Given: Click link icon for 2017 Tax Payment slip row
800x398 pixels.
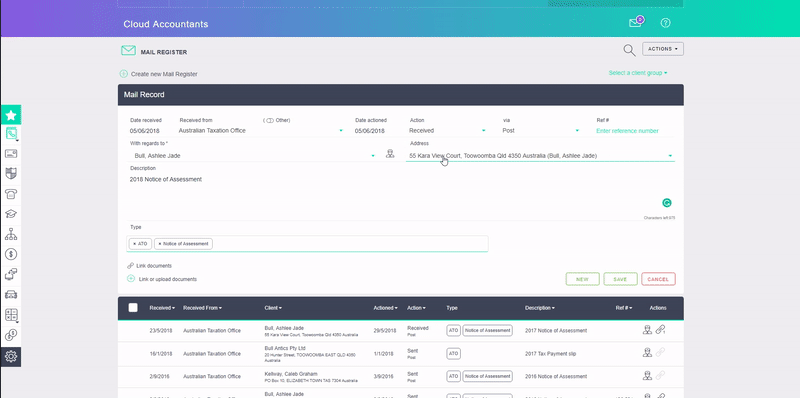Looking at the screenshot, I should (660, 353).
